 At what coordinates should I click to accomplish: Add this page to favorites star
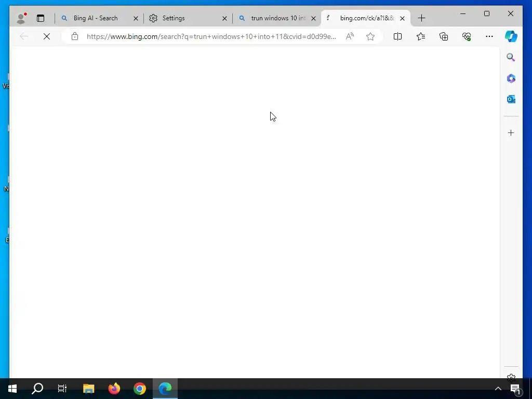click(x=370, y=36)
